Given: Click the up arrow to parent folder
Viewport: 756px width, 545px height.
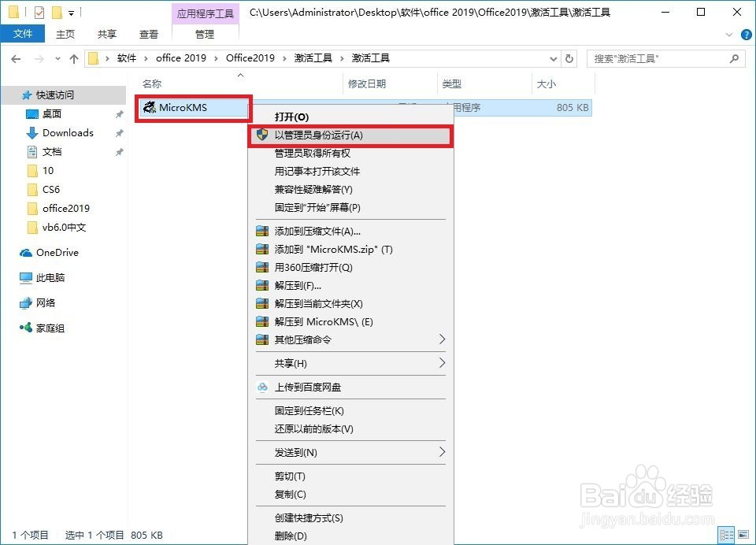Looking at the screenshot, I should click(x=74, y=57).
